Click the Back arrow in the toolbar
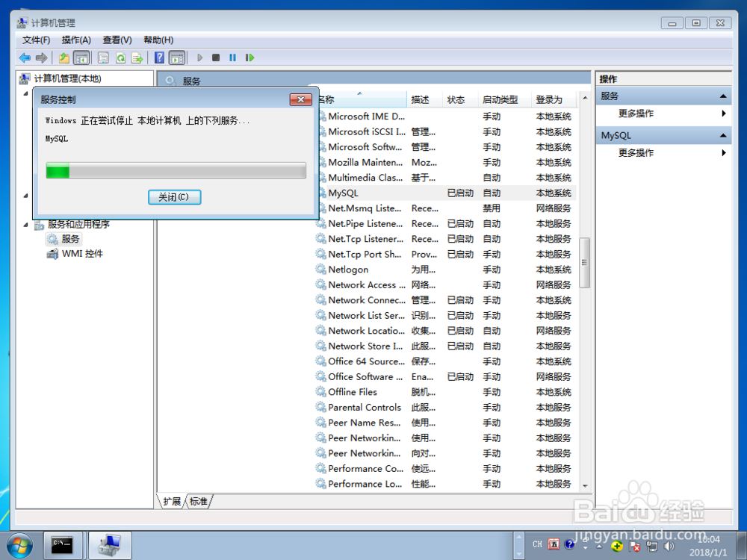This screenshot has height=560, width=747. tap(25, 57)
